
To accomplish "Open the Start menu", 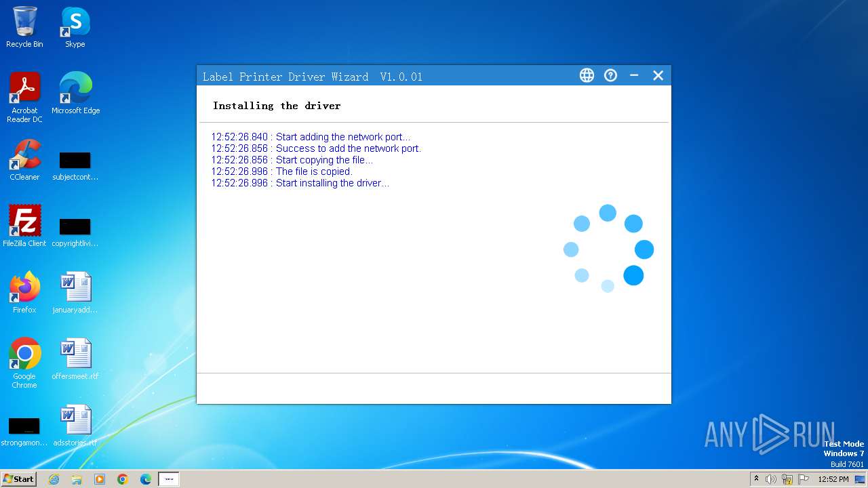I will (x=18, y=479).
